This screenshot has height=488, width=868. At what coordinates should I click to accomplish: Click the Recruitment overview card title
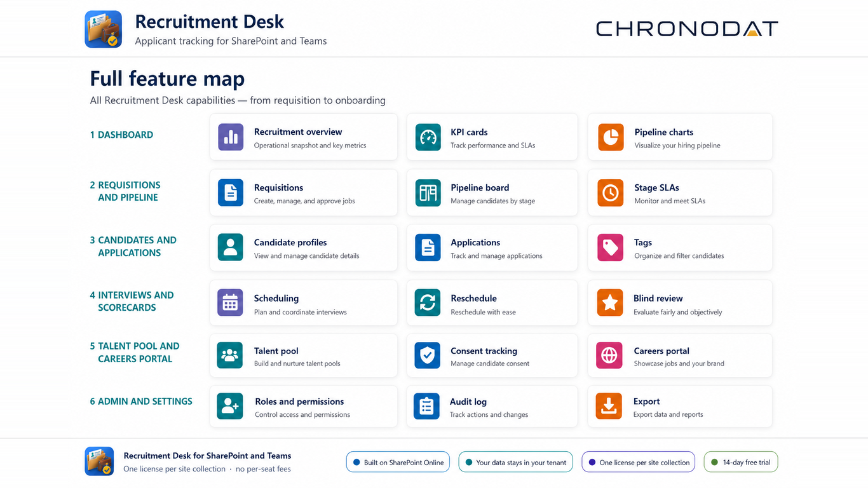298,132
